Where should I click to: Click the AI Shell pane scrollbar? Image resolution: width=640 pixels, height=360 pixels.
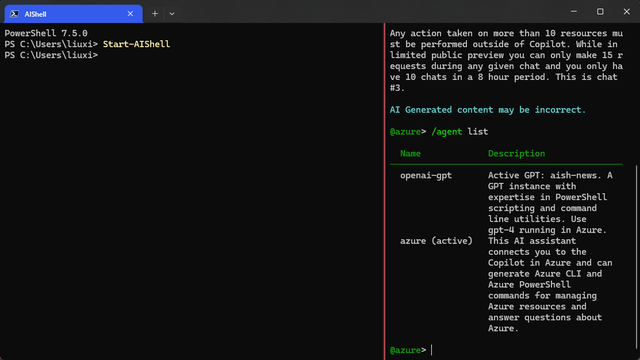pyautogui.click(x=636, y=261)
